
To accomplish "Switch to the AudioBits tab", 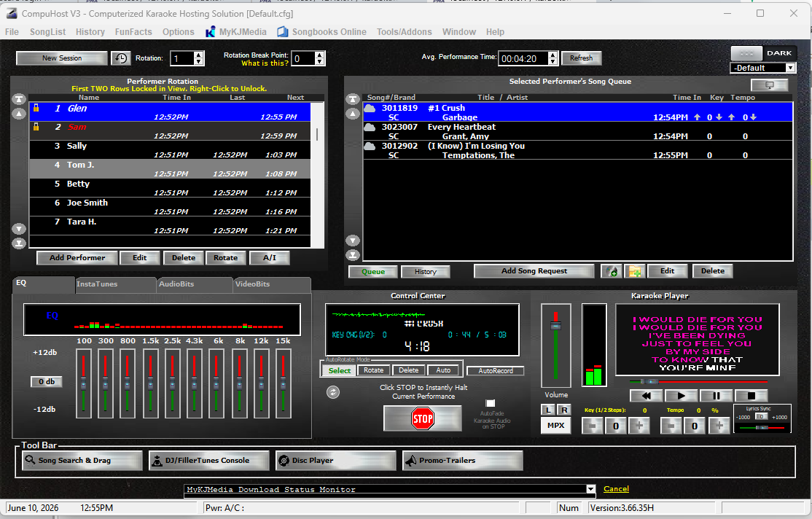I will 194,284.
